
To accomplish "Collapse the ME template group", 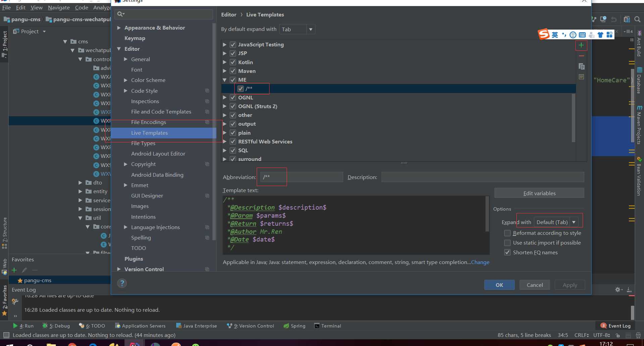I will 225,80.
